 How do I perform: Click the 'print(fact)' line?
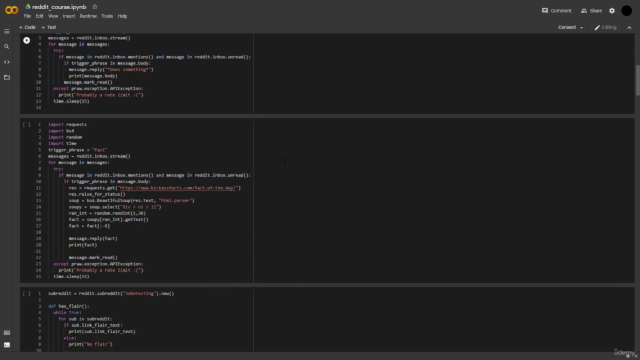82,245
